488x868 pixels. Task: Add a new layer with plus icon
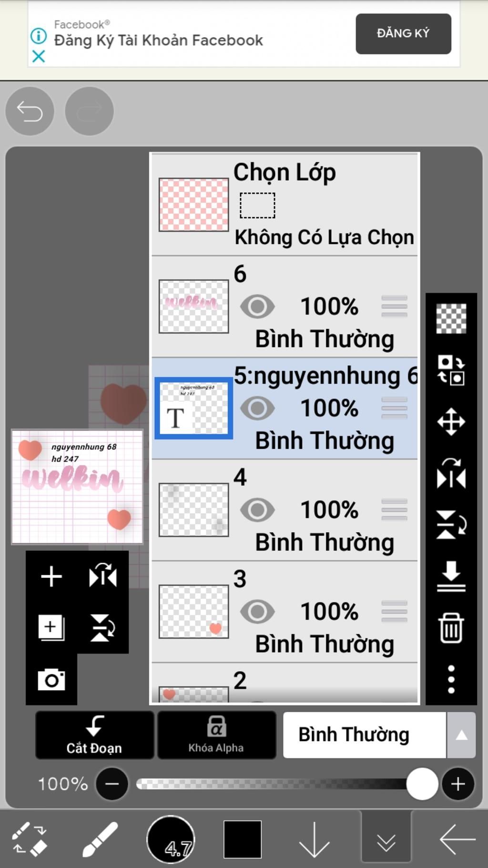coord(51,577)
